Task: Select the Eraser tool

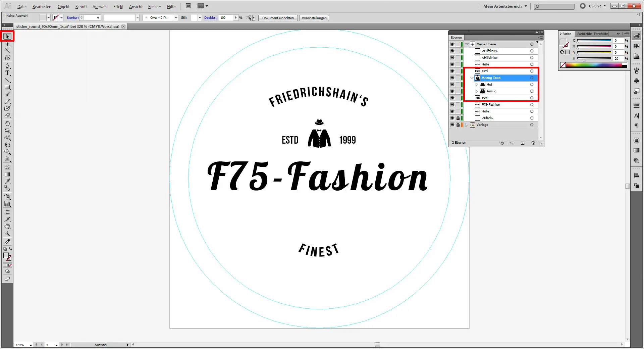Action: (x=7, y=115)
